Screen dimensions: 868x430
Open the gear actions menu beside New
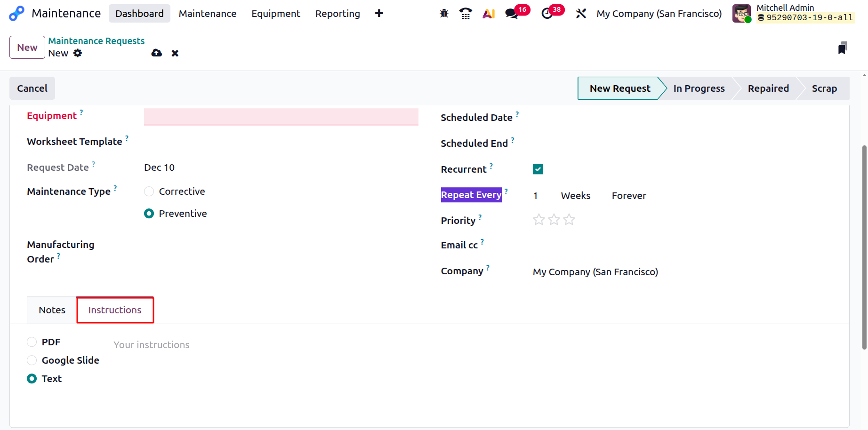(78, 53)
